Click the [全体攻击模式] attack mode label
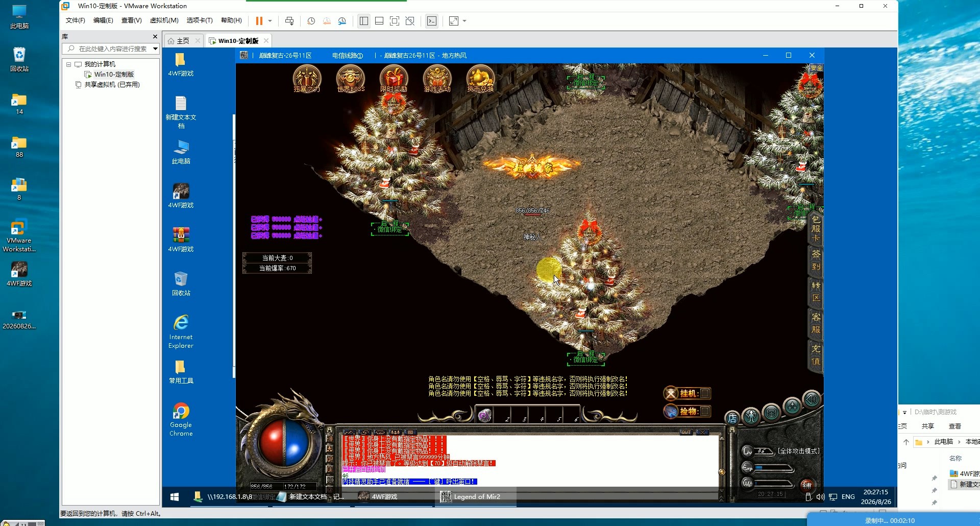Screen dimensions: 980x526 click(798, 451)
